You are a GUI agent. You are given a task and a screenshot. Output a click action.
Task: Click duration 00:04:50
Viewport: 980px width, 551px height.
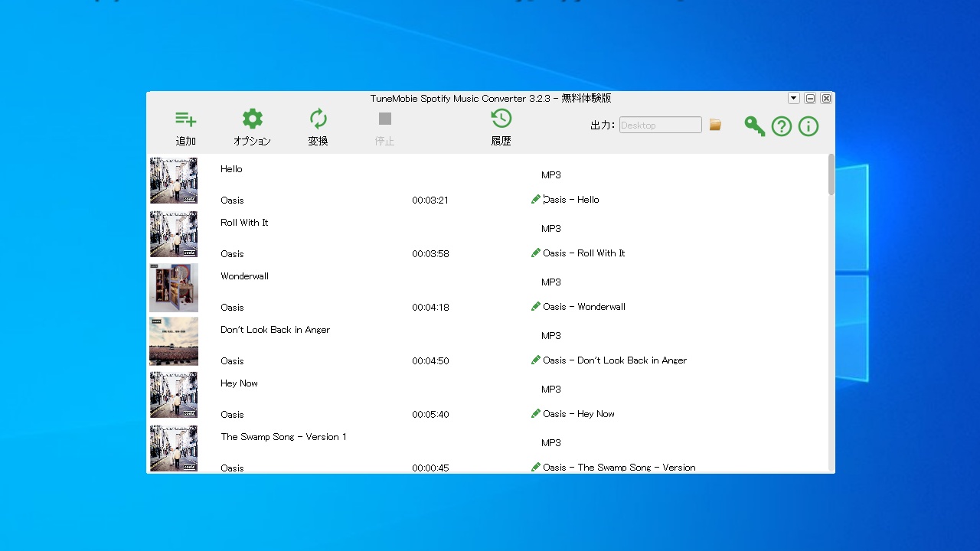[x=430, y=361]
